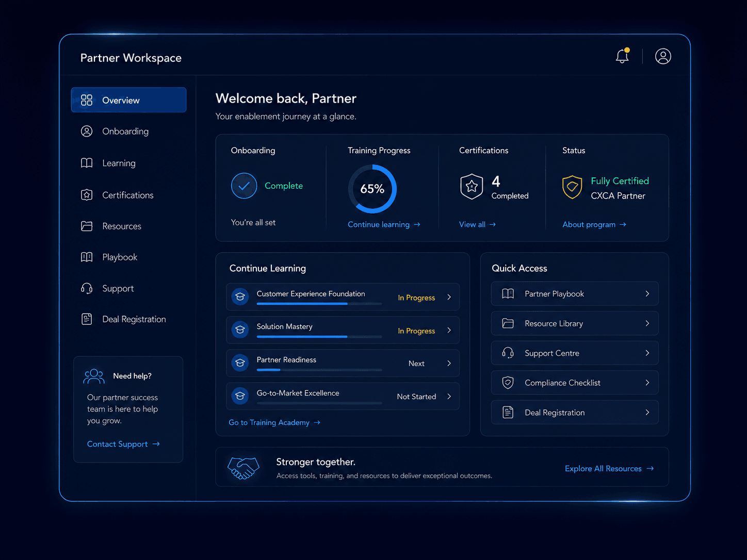The height and width of the screenshot is (560, 747).
Task: Click the 'Fully Certified' status text
Action: [x=620, y=181]
